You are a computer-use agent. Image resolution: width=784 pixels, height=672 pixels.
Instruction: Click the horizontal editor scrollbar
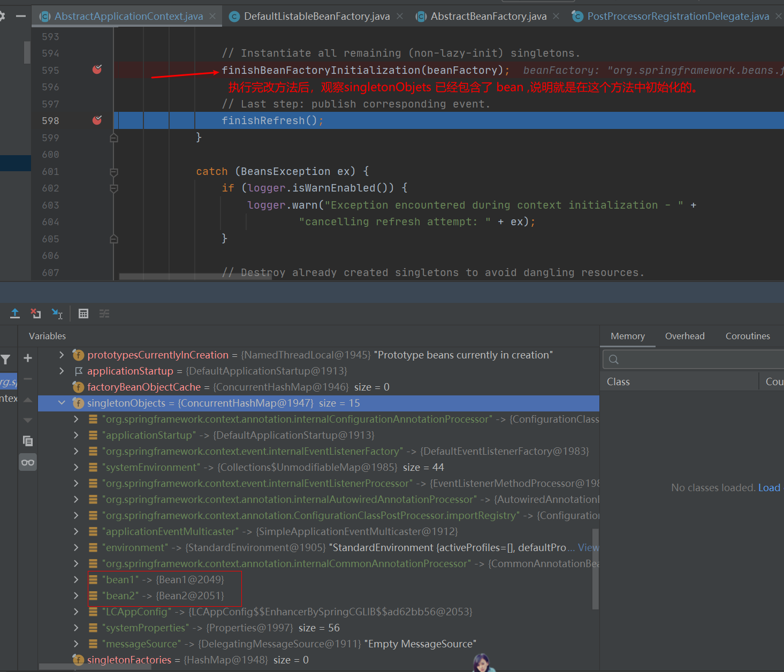pyautogui.click(x=195, y=277)
